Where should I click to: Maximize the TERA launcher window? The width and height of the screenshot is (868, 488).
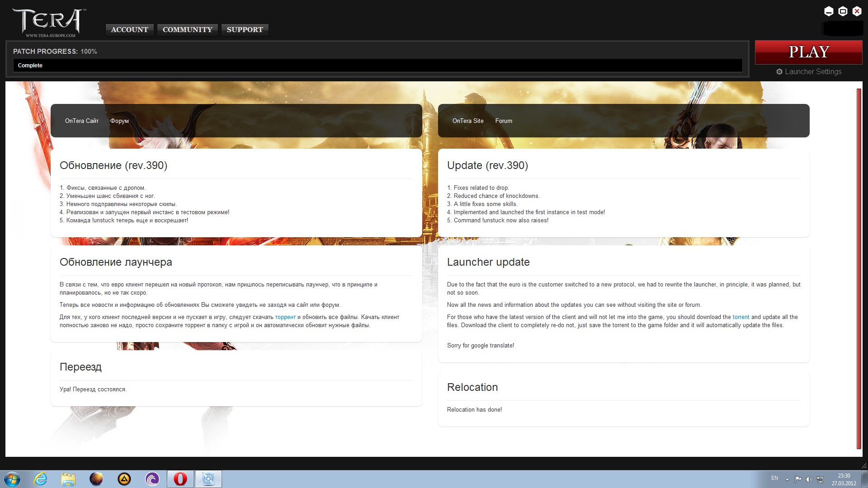tap(843, 11)
